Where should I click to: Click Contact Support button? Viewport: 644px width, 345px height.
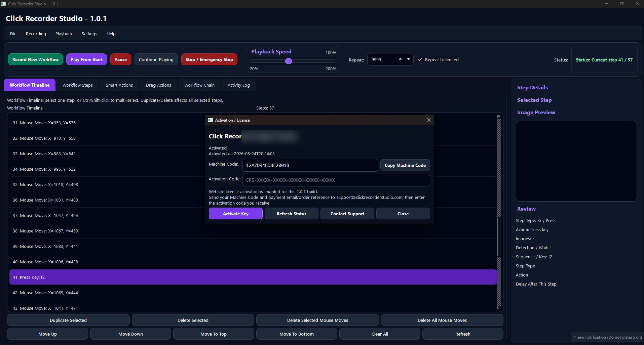click(347, 214)
